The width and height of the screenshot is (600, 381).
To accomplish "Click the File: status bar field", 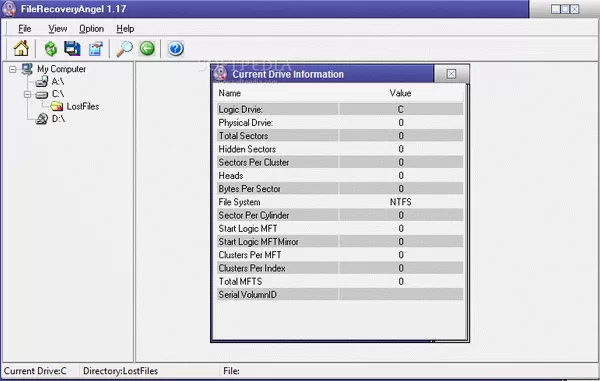I will tap(232, 371).
